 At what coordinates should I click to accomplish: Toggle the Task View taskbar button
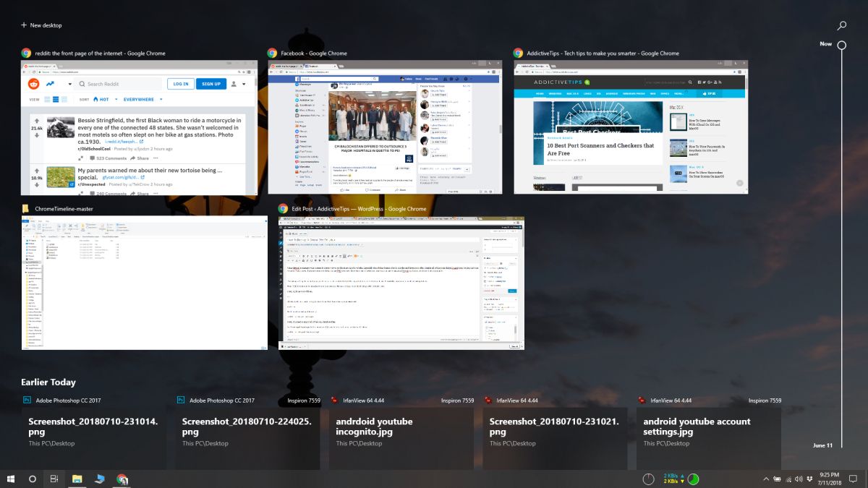tap(54, 479)
